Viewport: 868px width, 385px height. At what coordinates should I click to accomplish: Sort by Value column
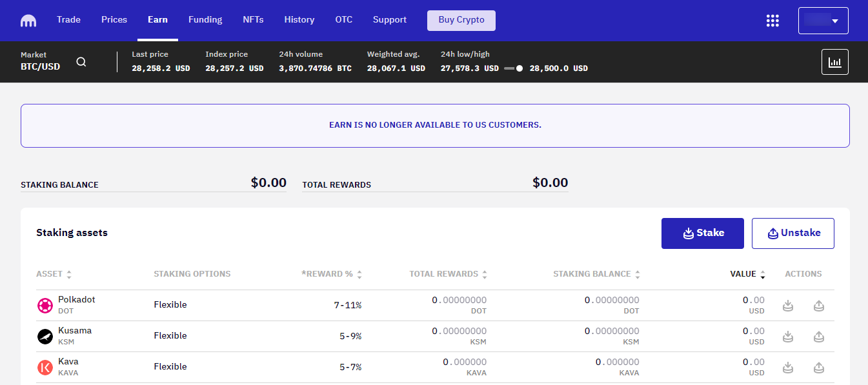748,274
